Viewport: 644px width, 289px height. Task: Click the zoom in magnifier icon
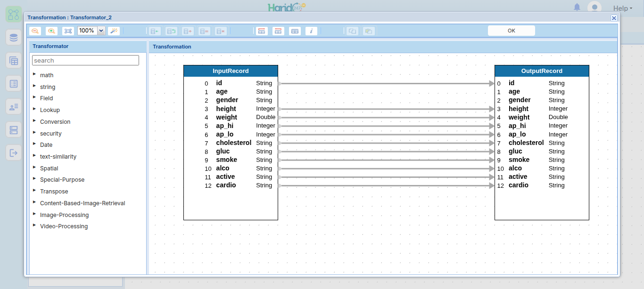pos(51,31)
